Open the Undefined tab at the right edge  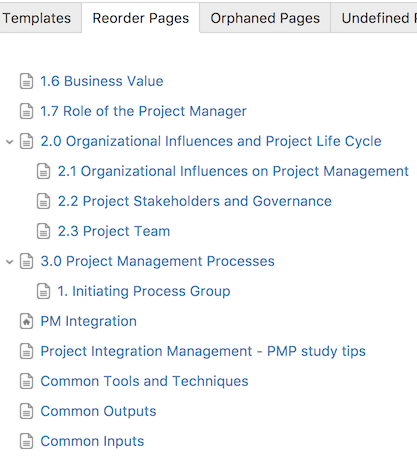375,18
